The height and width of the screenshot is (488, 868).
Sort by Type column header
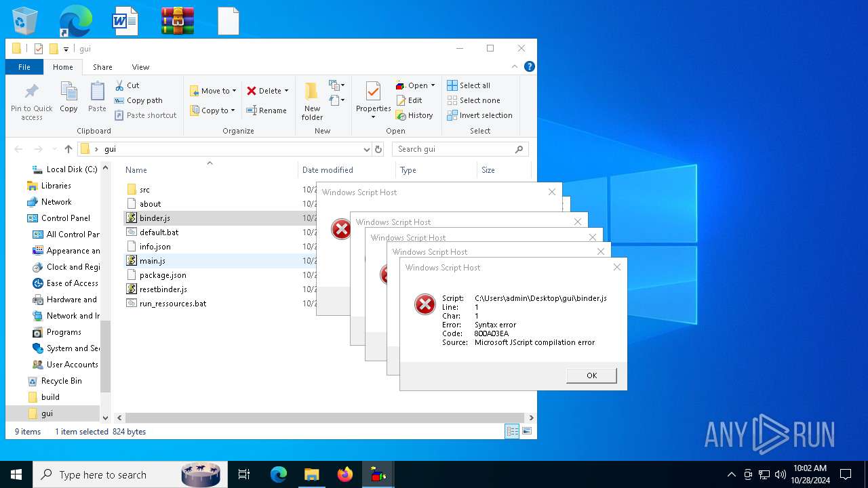(408, 170)
